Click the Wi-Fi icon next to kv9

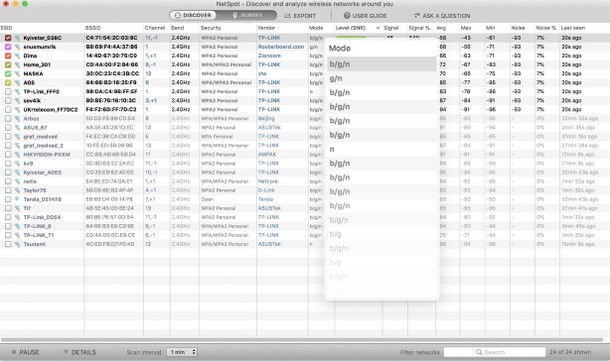[17, 163]
